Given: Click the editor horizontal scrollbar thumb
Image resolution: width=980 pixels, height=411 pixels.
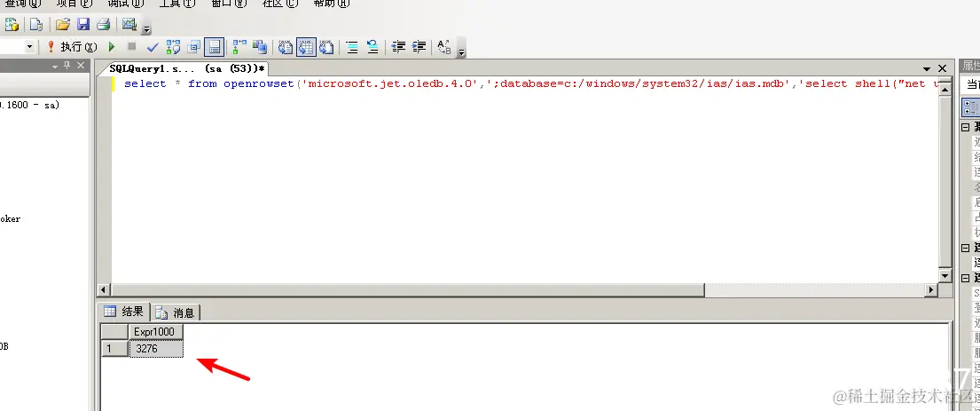Looking at the screenshot, I should point(407,290).
